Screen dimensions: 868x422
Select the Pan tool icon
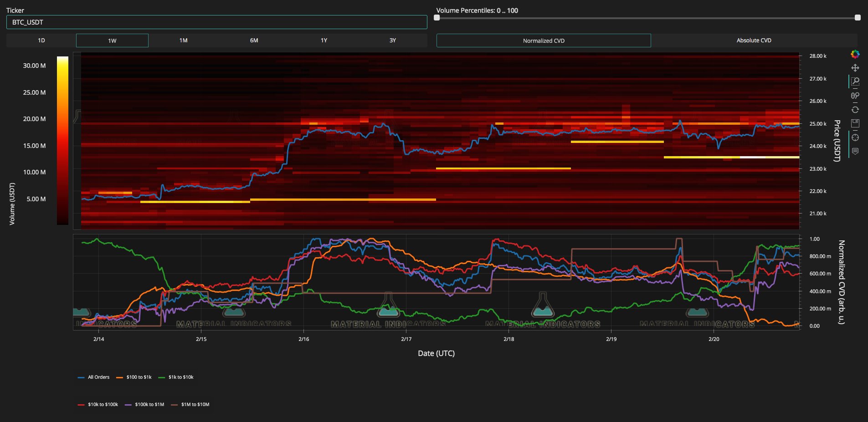856,68
